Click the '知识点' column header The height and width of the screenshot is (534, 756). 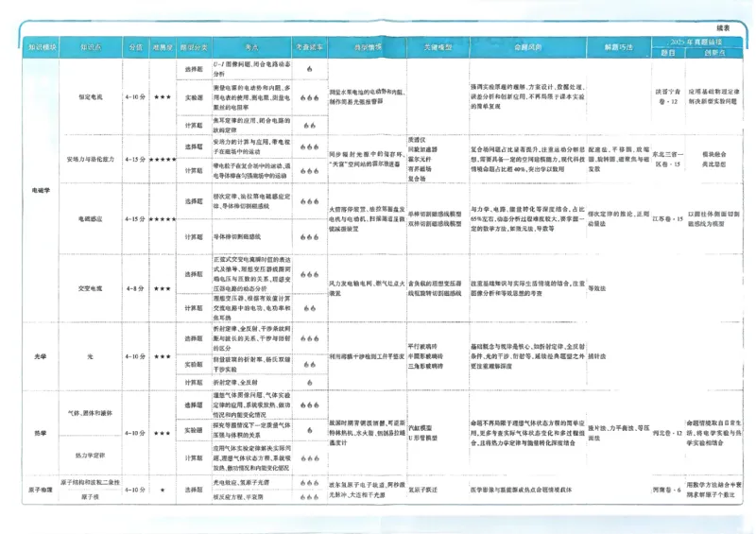point(91,47)
